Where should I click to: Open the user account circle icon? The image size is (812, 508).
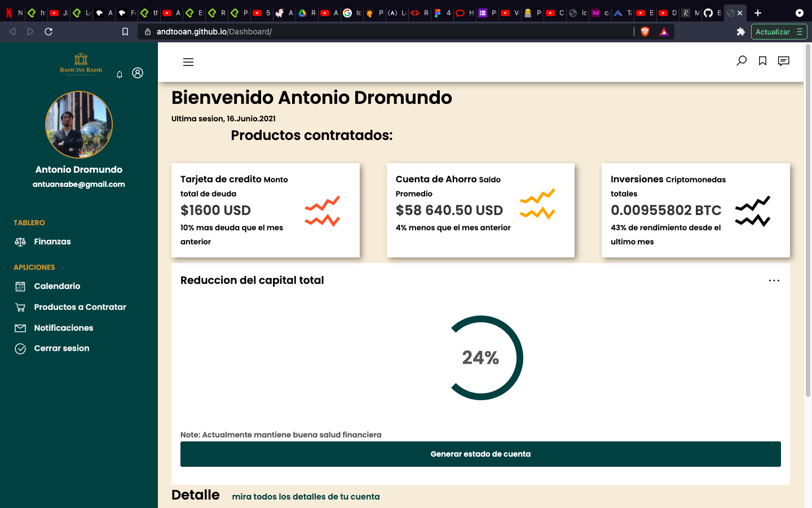(x=138, y=73)
